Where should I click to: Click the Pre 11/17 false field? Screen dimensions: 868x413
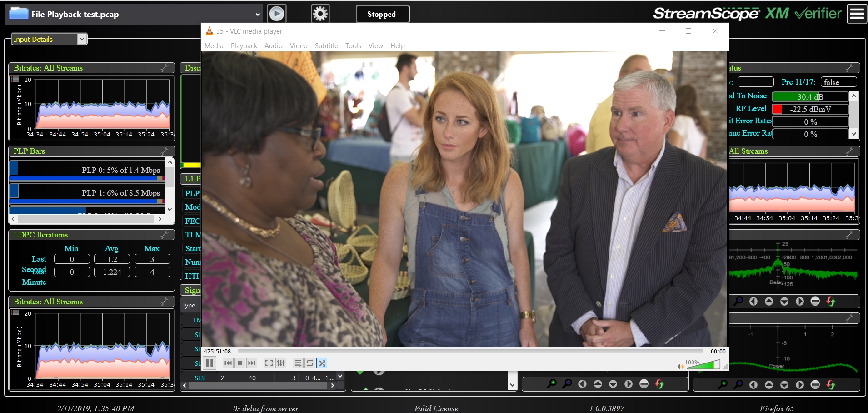click(838, 82)
